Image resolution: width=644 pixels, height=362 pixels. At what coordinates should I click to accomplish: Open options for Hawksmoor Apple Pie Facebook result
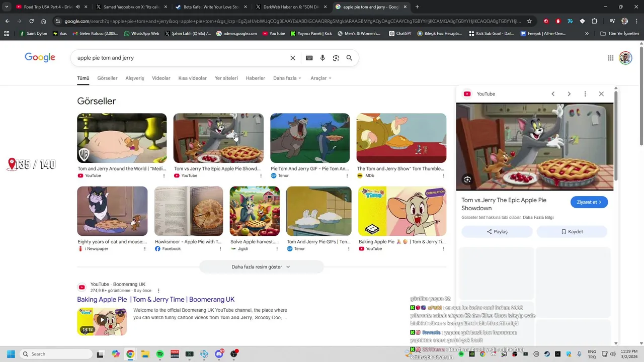(x=220, y=248)
